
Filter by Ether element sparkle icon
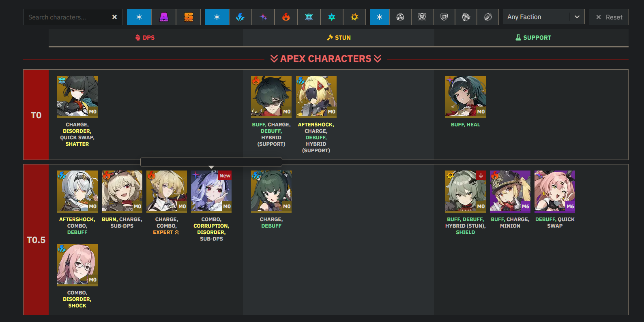(263, 17)
